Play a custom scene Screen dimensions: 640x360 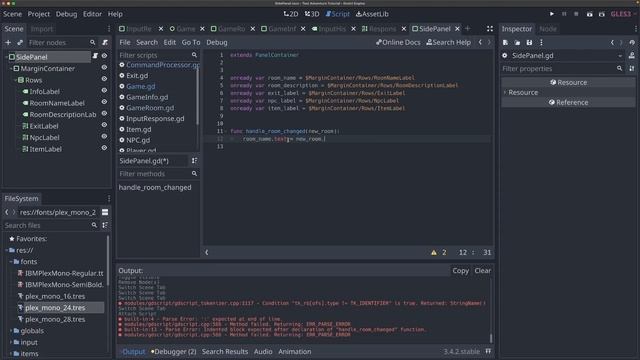pyautogui.click(x=602, y=14)
